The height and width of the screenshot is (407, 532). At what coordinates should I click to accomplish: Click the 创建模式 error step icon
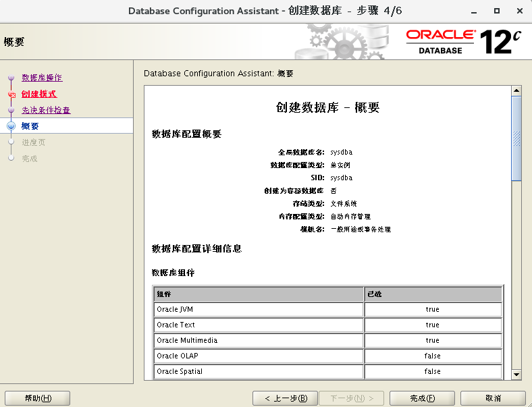pyautogui.click(x=11, y=94)
